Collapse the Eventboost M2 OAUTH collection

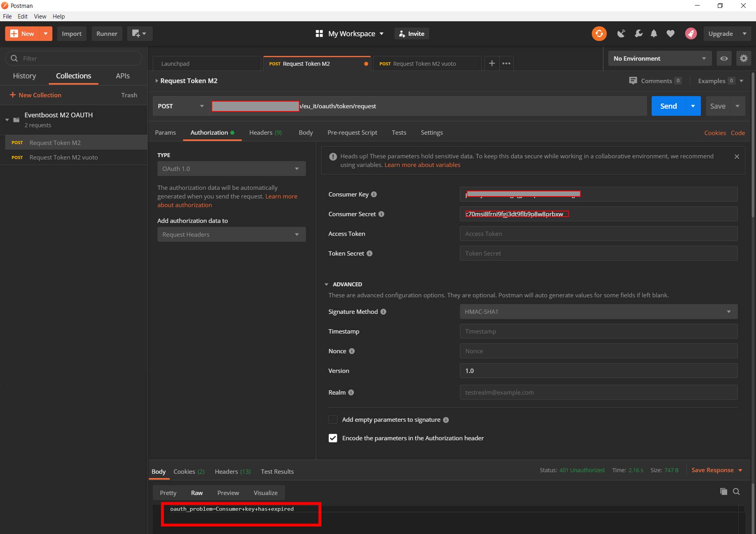[x=6, y=120]
